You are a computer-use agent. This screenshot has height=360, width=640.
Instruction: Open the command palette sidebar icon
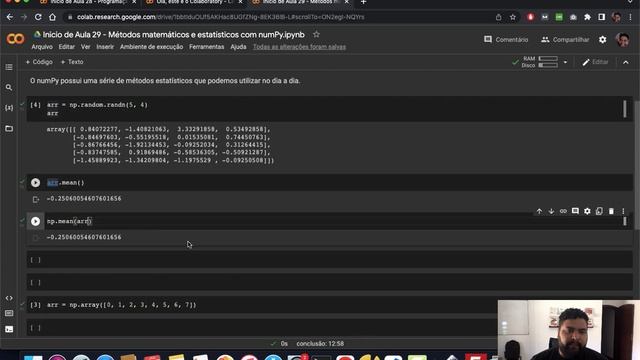coord(9,313)
